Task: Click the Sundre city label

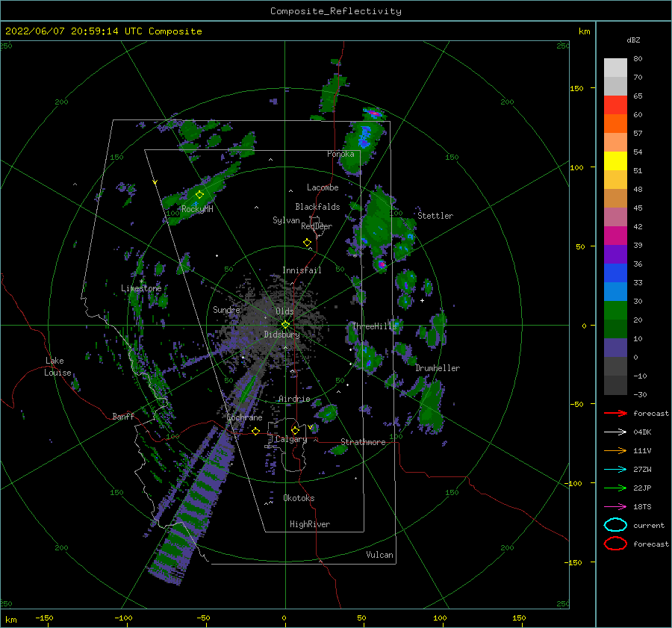Action: [226, 309]
